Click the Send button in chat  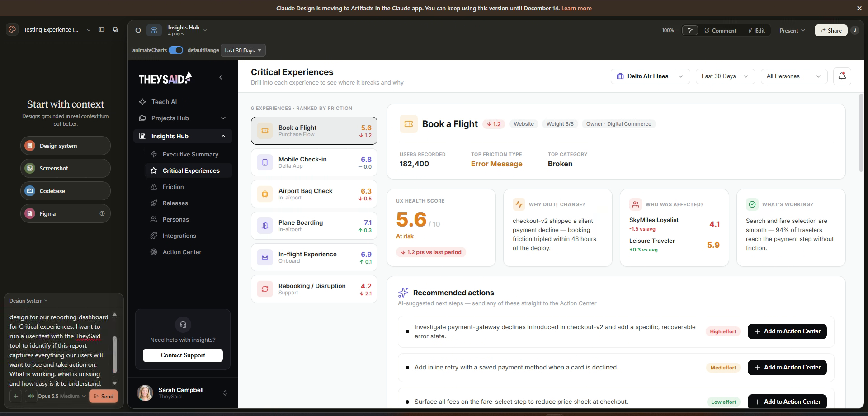coord(104,396)
